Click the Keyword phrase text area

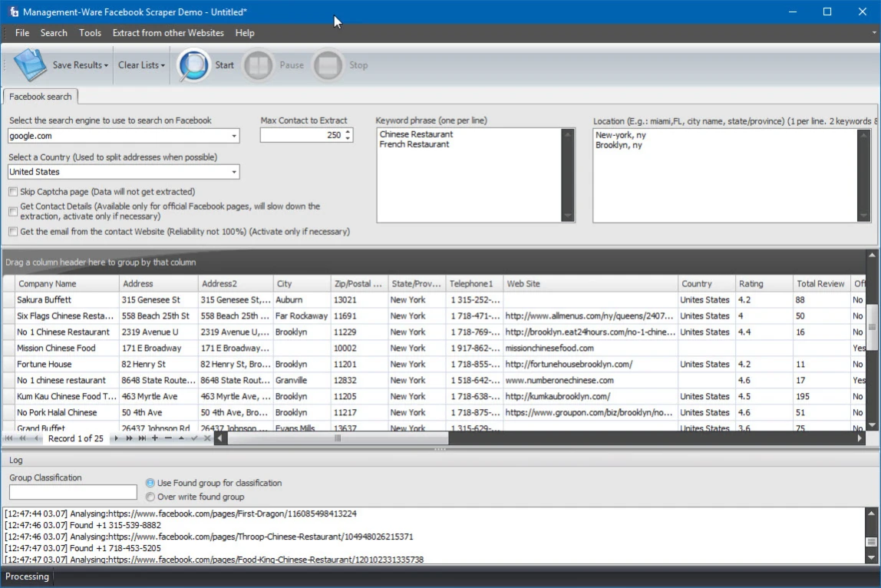469,175
